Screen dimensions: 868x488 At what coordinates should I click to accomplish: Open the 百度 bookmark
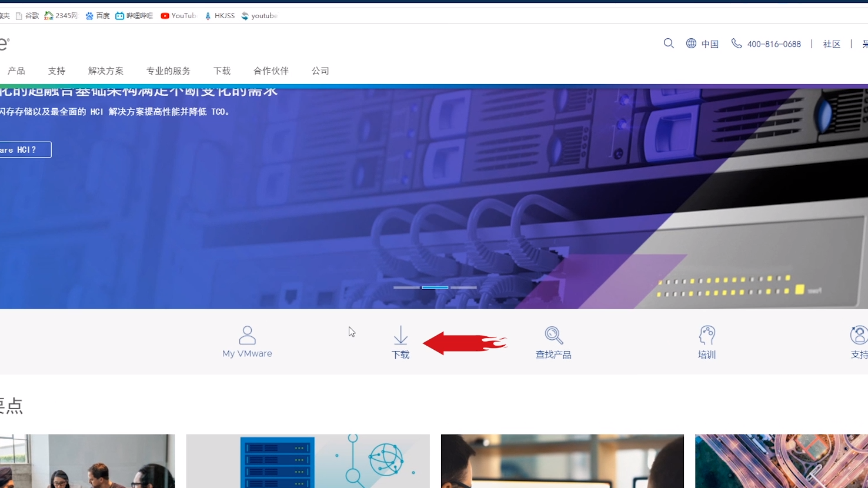coord(98,16)
